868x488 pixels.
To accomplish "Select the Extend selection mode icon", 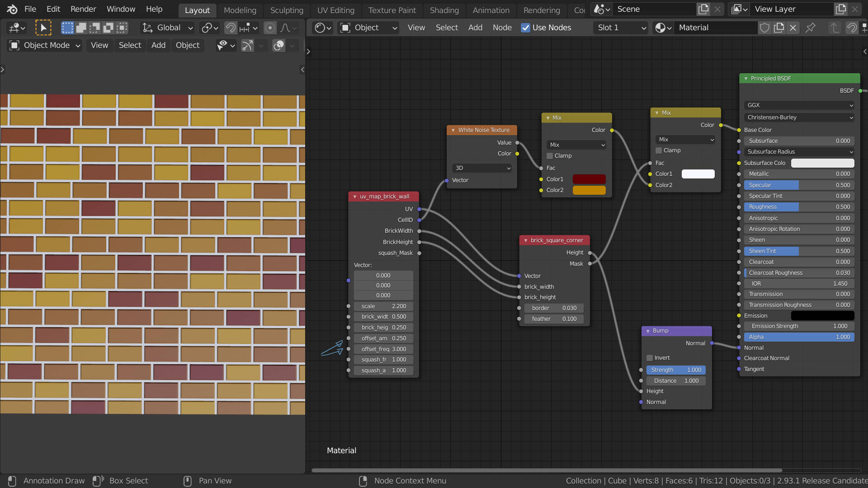I will tap(81, 28).
